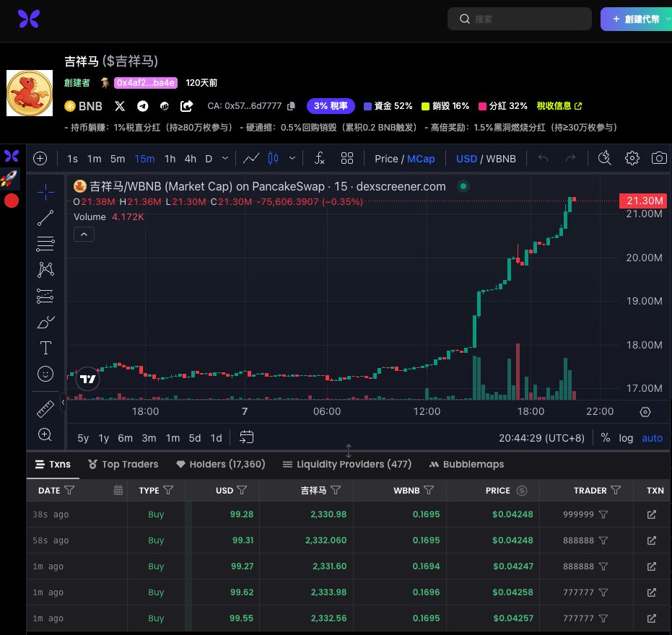Open the USD column filter

242,490
